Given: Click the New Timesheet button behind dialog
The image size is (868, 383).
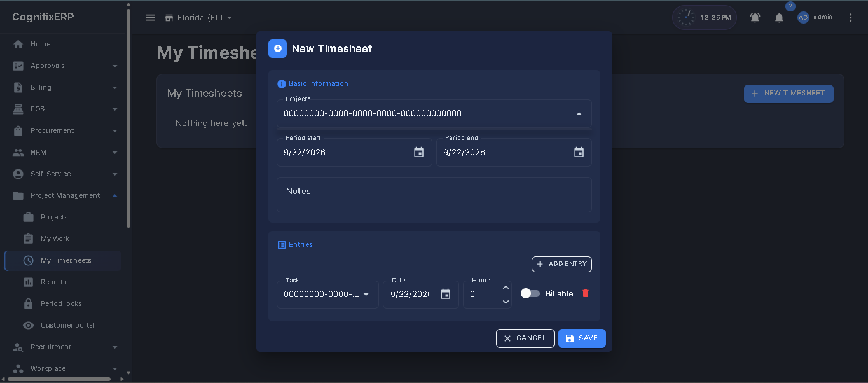Looking at the screenshot, I should (789, 94).
